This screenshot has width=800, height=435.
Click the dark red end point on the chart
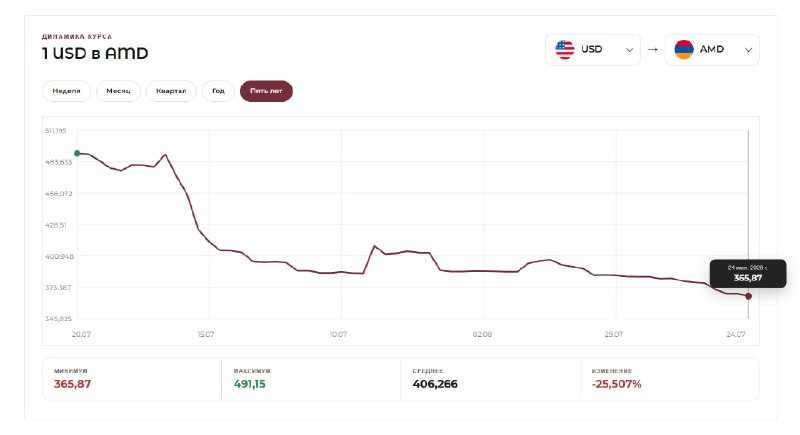click(748, 296)
